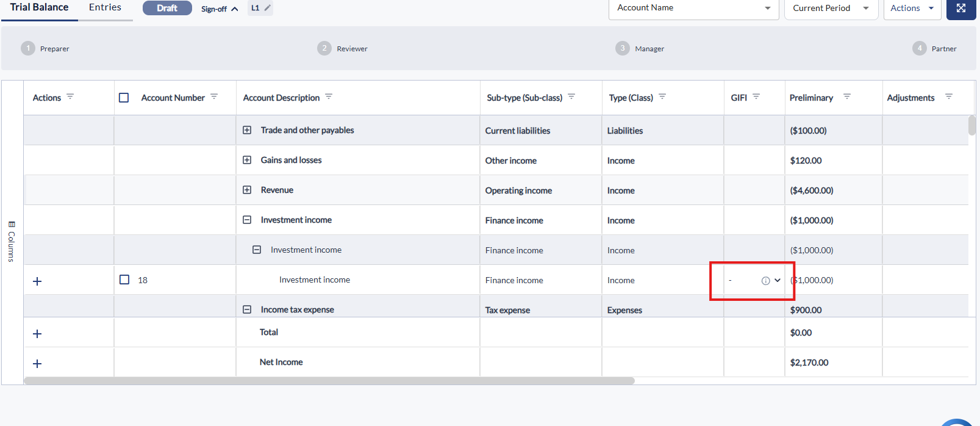Click plus action icon on row 18
Image resolution: width=980 pixels, height=426 pixels.
[37, 281]
